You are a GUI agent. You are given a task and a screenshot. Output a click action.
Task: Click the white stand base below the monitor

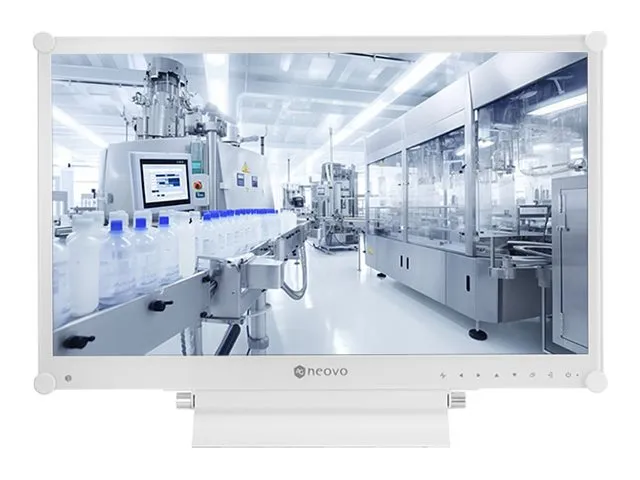click(320, 428)
